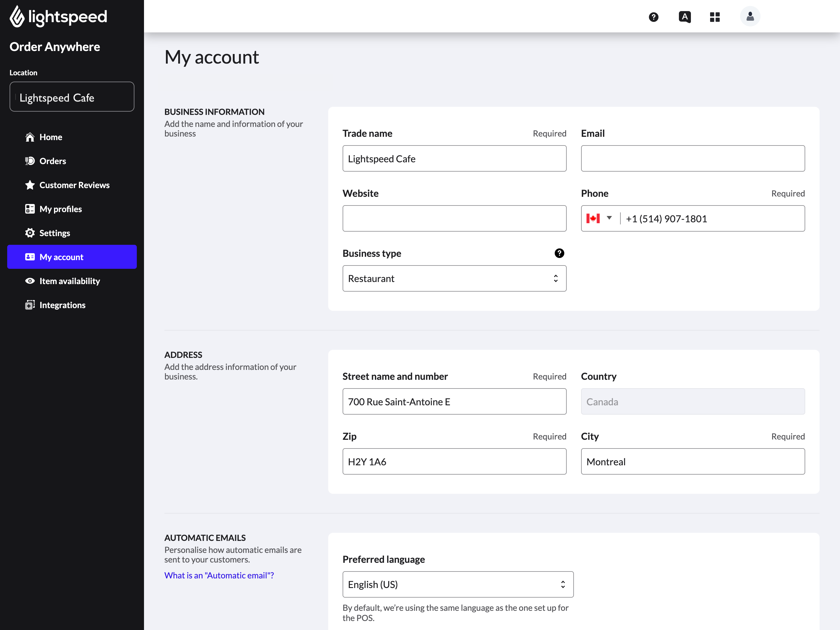840x630 pixels.
Task: Click the Lightspeed logo
Action: (58, 16)
